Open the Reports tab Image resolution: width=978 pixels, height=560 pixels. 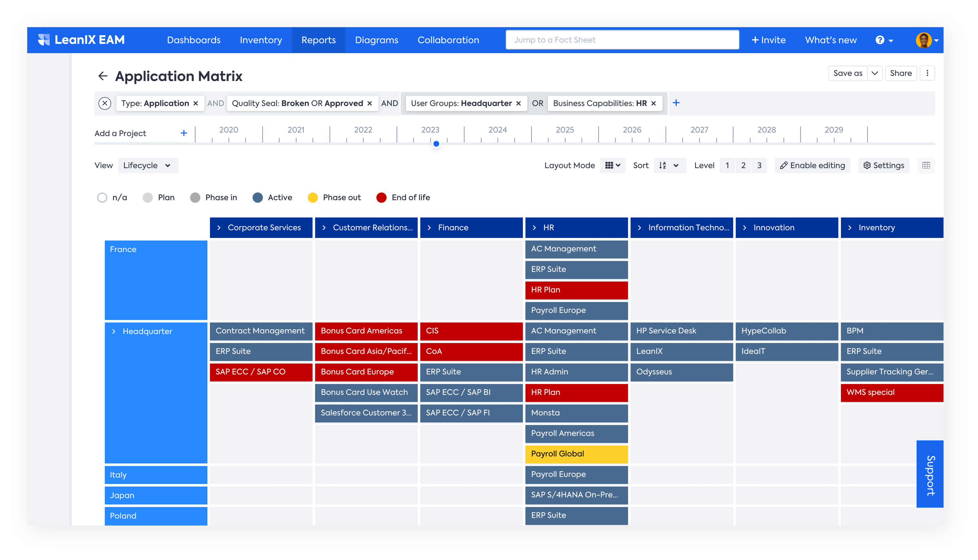318,40
